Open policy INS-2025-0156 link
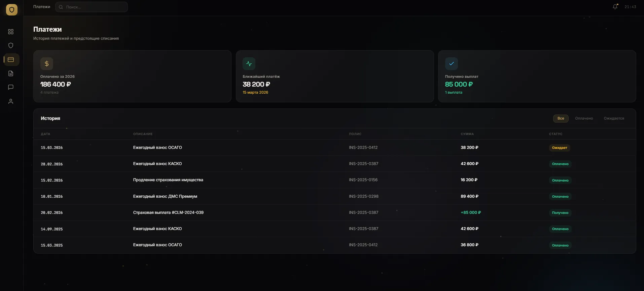 point(363,180)
